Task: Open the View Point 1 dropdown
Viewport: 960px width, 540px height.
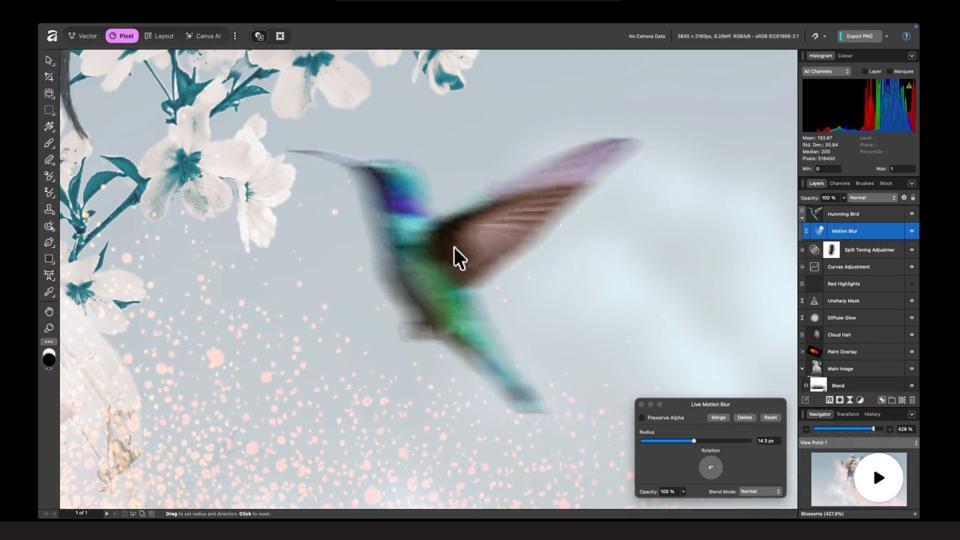Action: pos(859,443)
